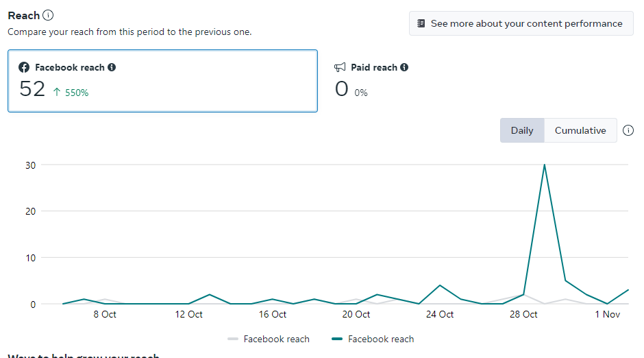The height and width of the screenshot is (358, 644).
Task: Click the info icon right of Cumulative
Action: coord(628,130)
